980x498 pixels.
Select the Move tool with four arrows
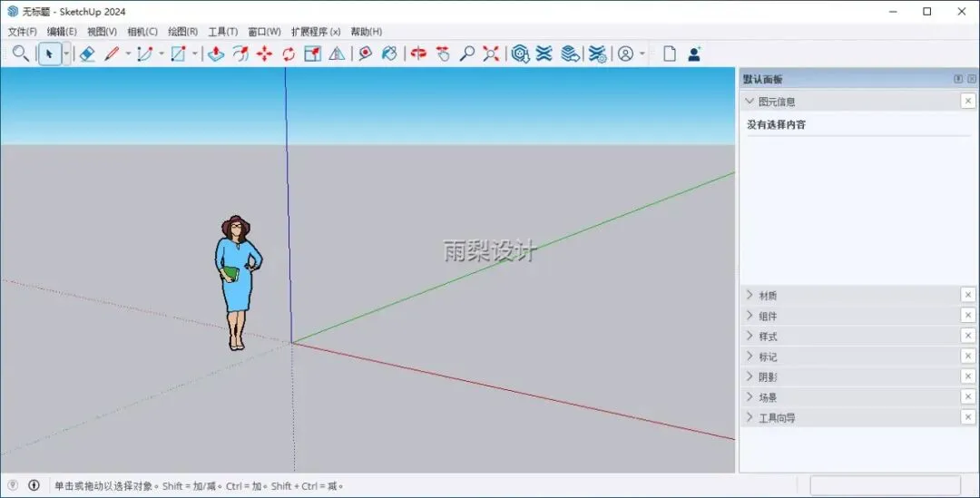(x=264, y=54)
